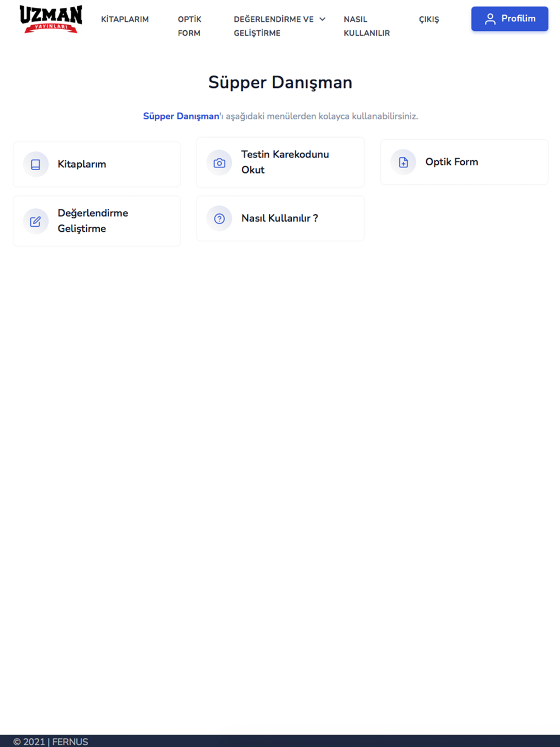Go to NASIL KULLANILIR menu item
This screenshot has height=747, width=560.
(367, 26)
